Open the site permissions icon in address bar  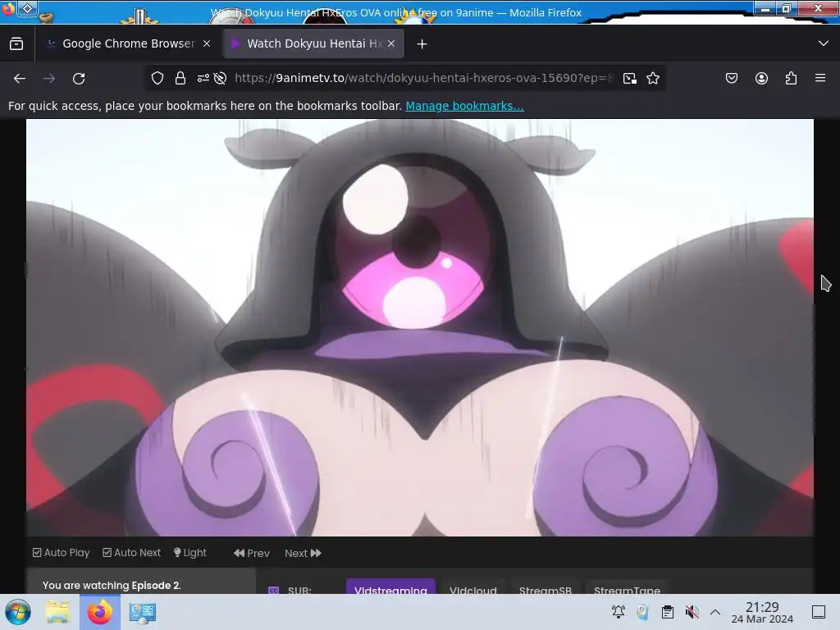[x=203, y=78]
